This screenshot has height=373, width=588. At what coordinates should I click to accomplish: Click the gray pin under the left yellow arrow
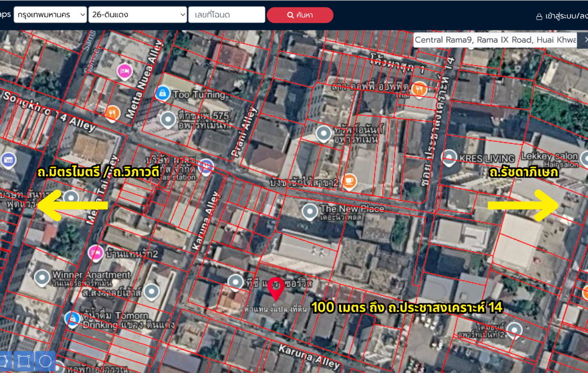(71, 198)
